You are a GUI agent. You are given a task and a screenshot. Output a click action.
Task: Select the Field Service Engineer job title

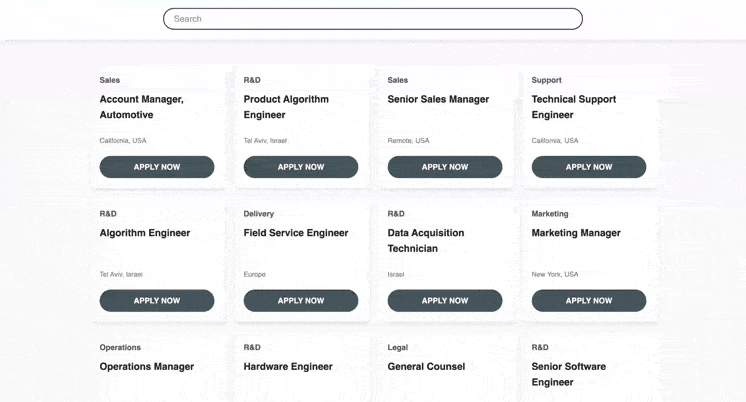296,233
